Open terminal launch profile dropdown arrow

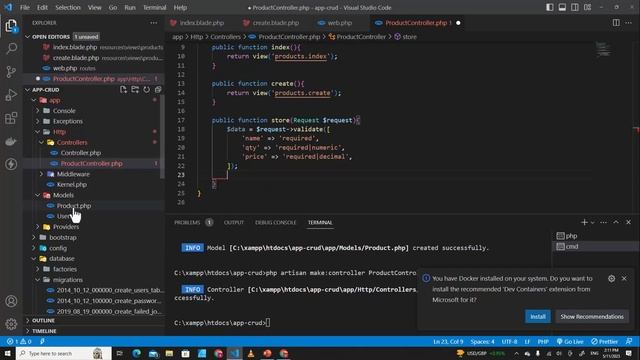click(x=593, y=222)
